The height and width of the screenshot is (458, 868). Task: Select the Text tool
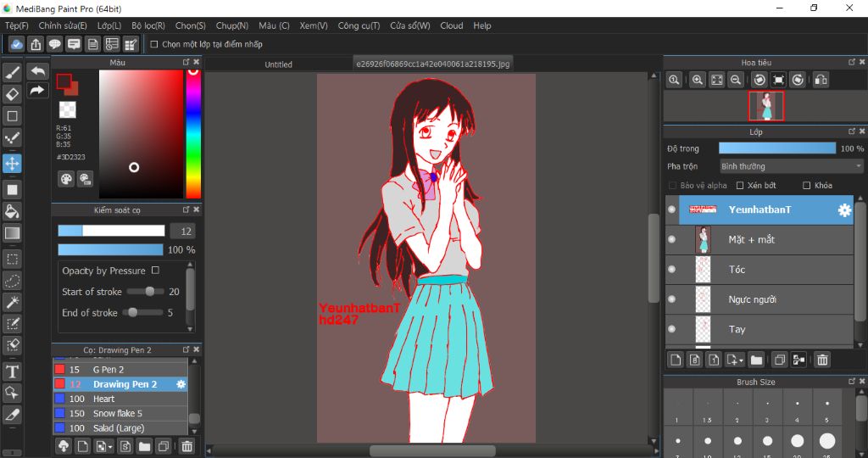12,371
